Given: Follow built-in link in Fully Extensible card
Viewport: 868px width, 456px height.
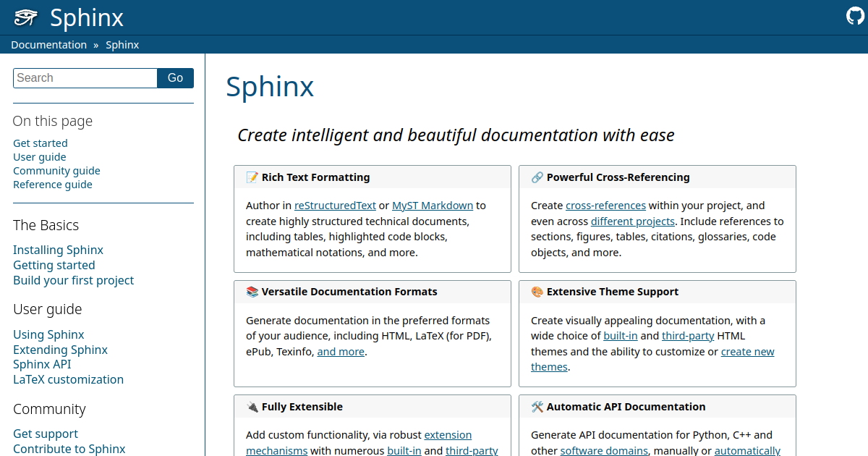Looking at the screenshot, I should tap(404, 451).
